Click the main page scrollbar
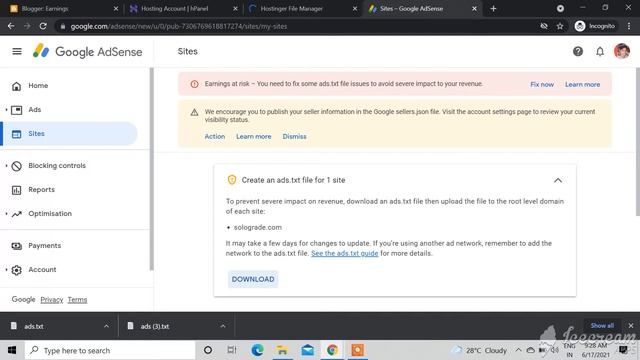Viewport: 640px width, 360px height. tap(638, 142)
